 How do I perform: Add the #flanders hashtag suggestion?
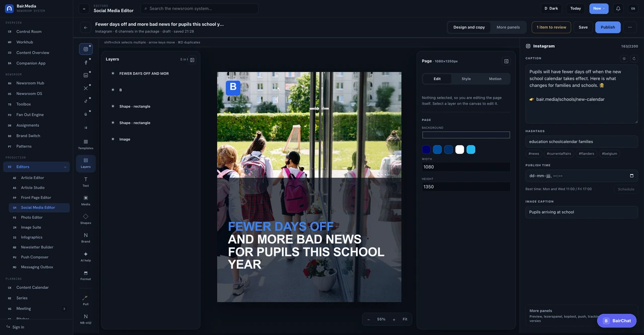pos(586,153)
